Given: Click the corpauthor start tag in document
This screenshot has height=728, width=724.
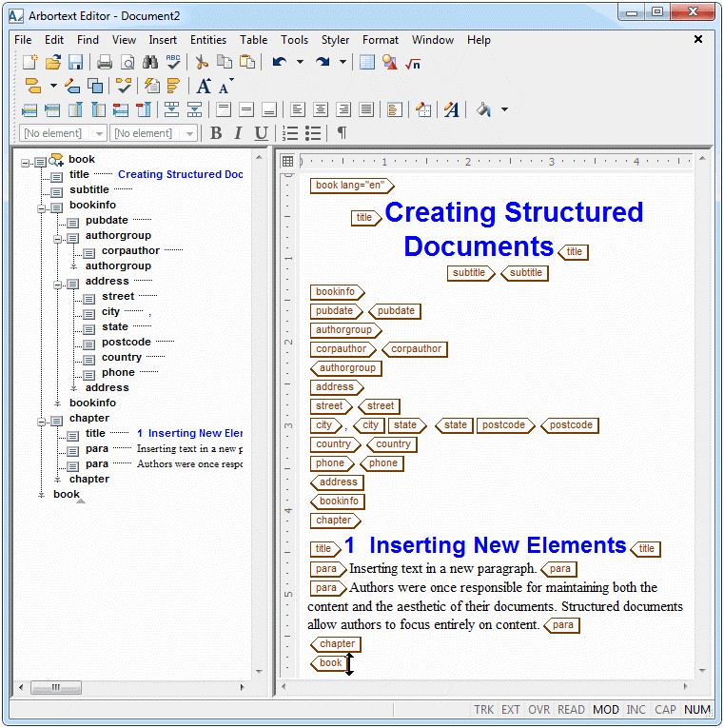Looking at the screenshot, I should click(342, 349).
